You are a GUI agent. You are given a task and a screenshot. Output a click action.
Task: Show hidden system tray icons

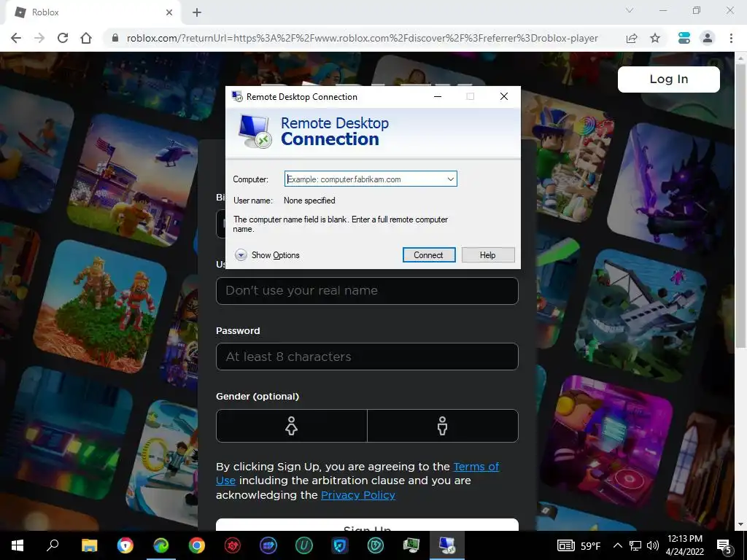coord(617,545)
